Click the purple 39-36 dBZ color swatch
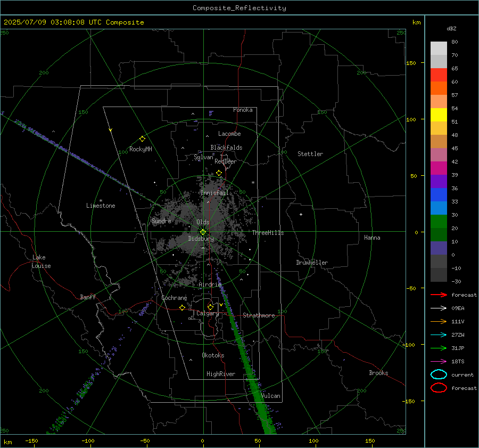Image resolution: width=479 pixels, height=448 pixels. point(439,182)
